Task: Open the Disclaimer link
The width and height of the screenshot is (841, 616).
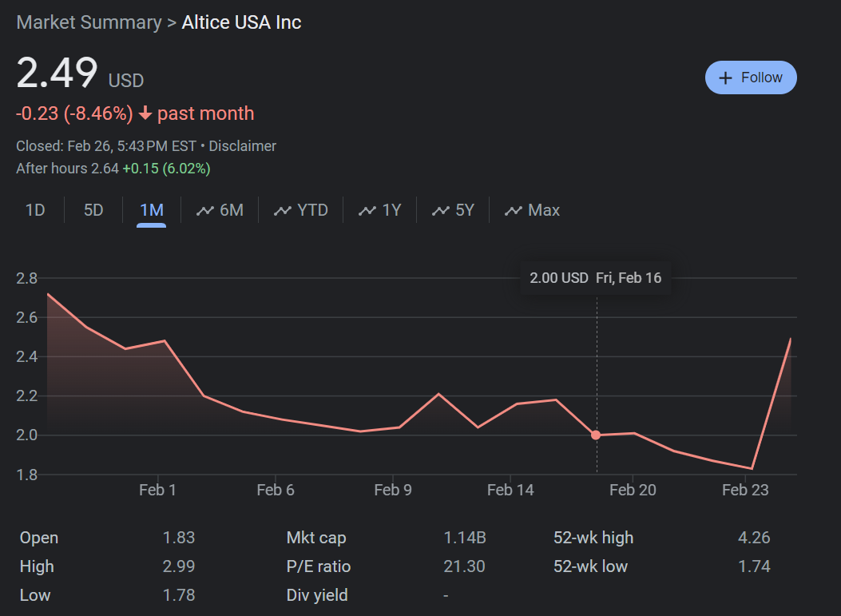Action: 242,146
